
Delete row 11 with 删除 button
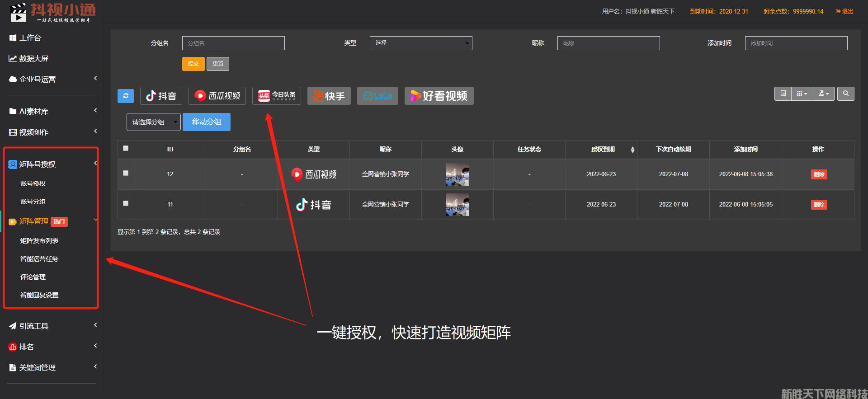point(819,205)
